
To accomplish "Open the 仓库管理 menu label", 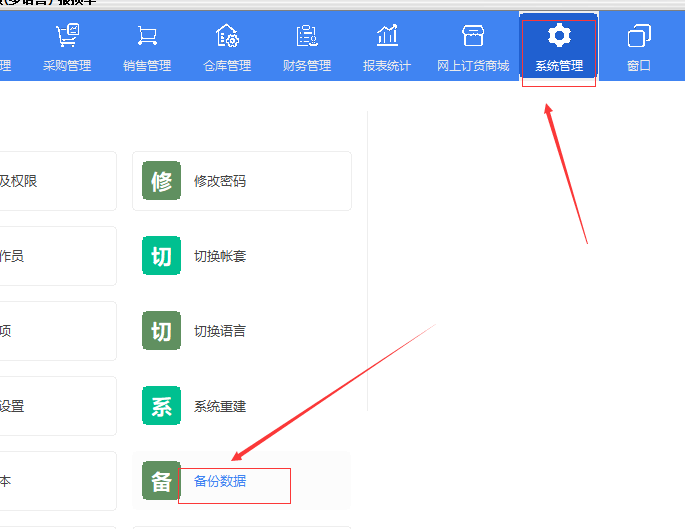I will tap(227, 66).
